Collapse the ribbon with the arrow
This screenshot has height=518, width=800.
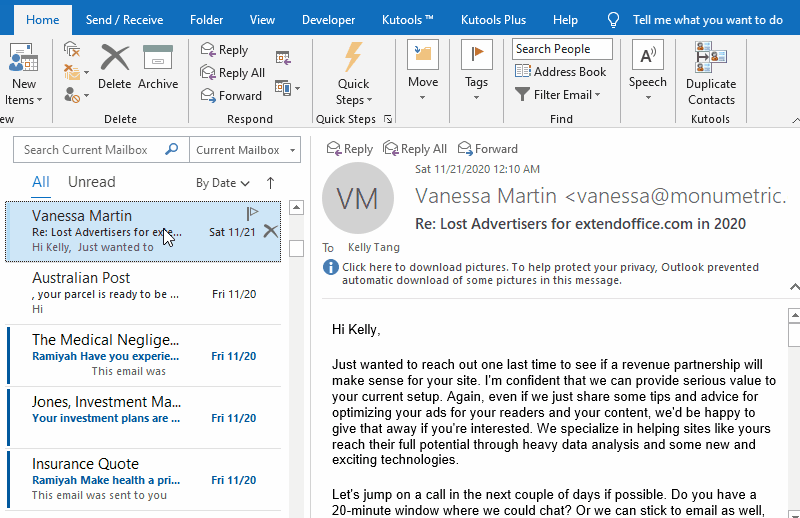point(795,120)
